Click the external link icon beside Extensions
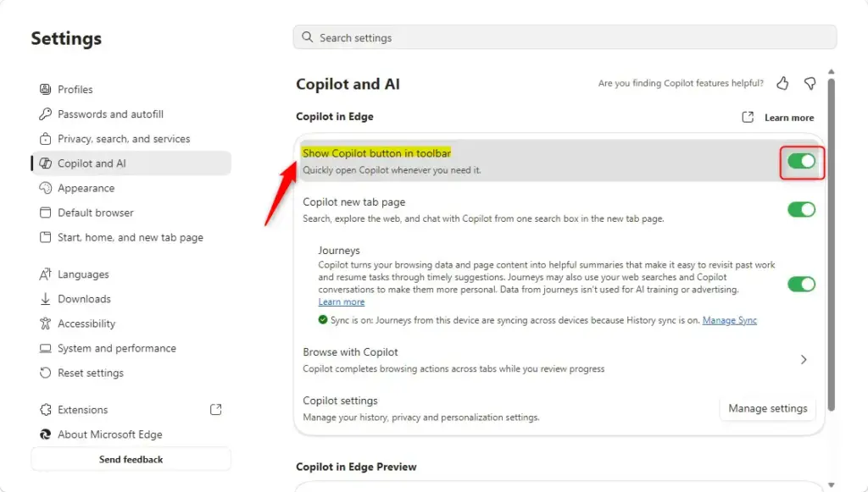 (x=216, y=409)
